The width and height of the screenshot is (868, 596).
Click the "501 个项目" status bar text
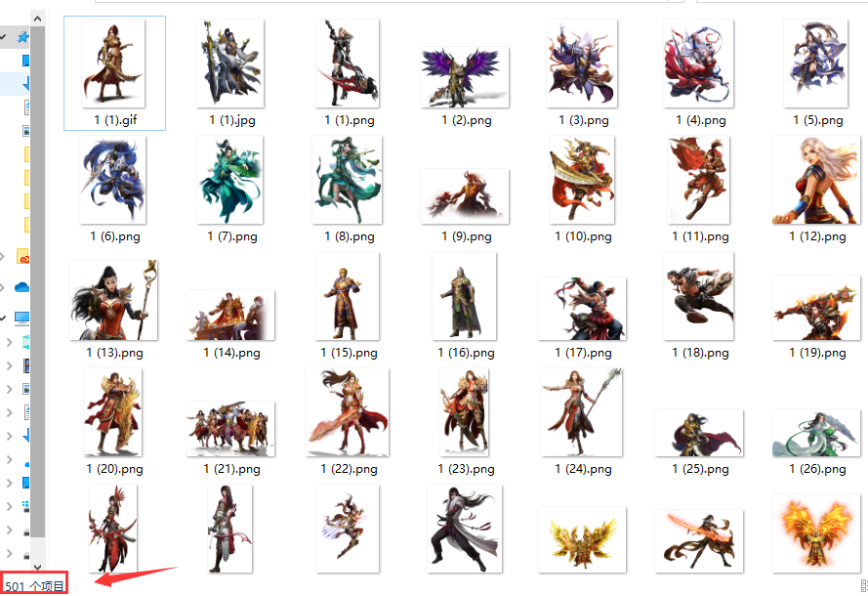click(x=34, y=586)
